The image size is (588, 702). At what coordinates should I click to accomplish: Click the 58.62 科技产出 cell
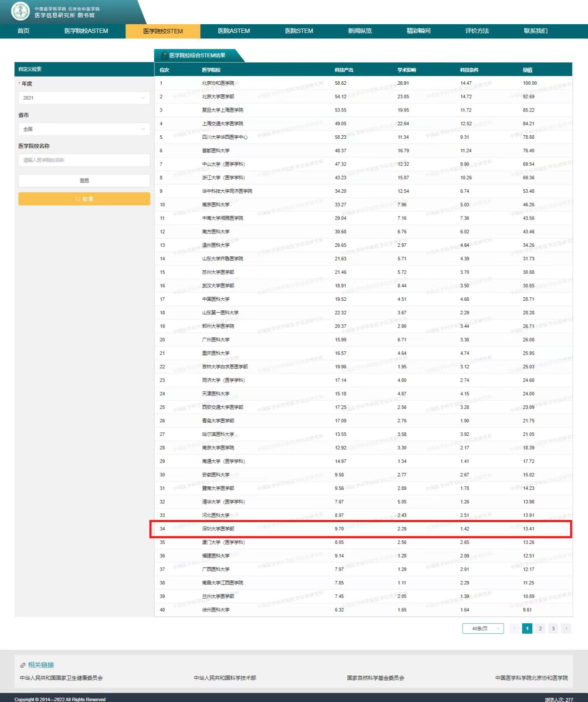pos(340,83)
